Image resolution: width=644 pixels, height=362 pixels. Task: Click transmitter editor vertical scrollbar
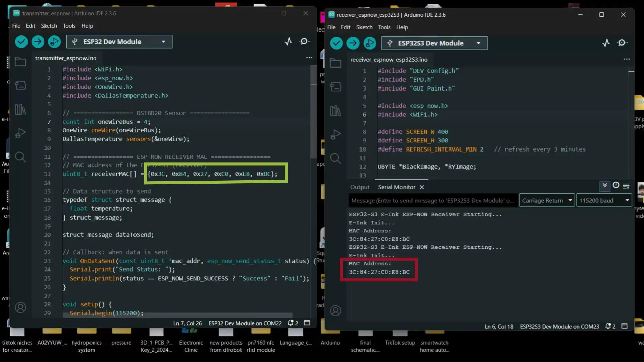(x=313, y=111)
